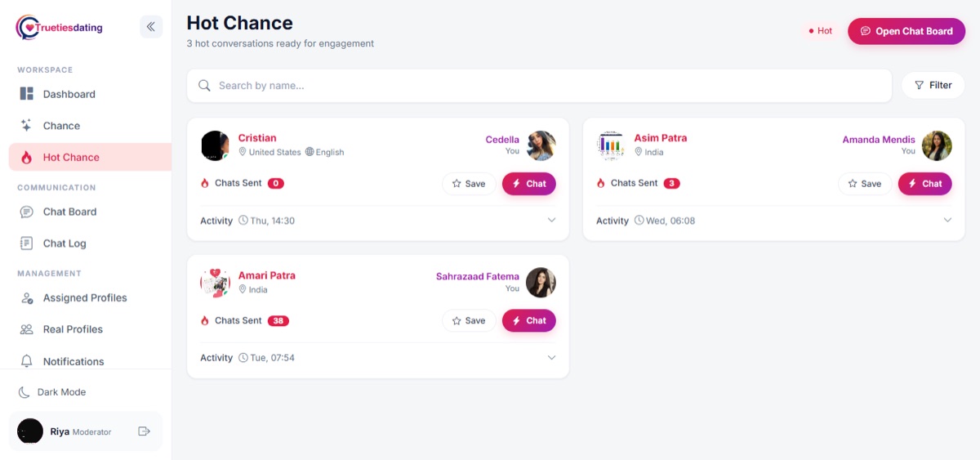Expand Amari Patra's Activity chevron
The width and height of the screenshot is (980, 460).
551,358
